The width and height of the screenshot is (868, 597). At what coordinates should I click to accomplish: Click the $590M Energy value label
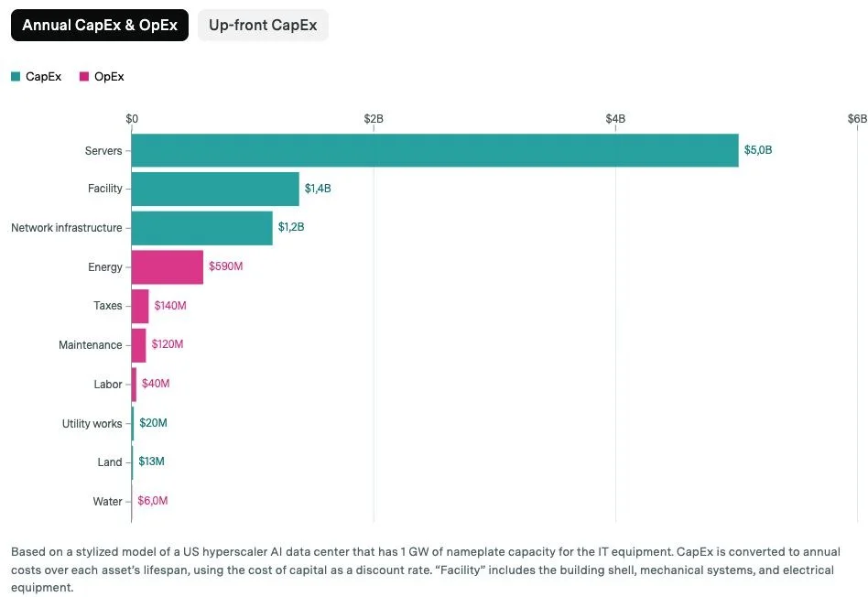(226, 266)
